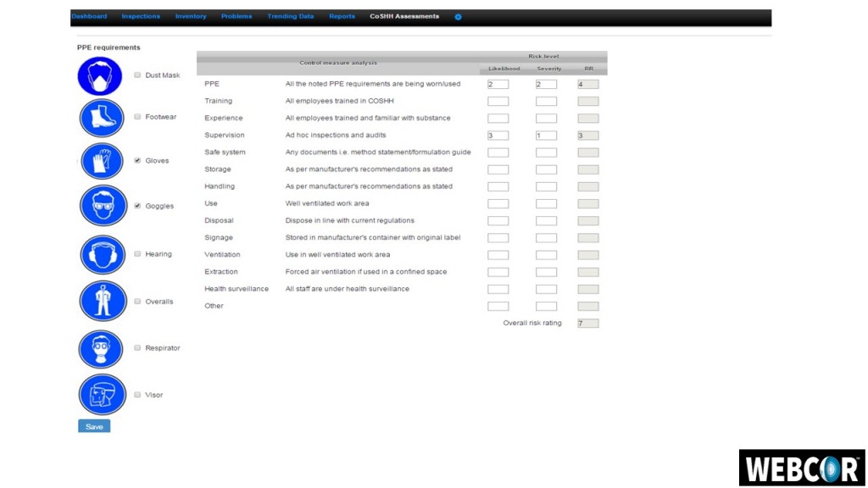The width and height of the screenshot is (868, 488).
Task: Open the Dashboard link
Action: click(89, 16)
